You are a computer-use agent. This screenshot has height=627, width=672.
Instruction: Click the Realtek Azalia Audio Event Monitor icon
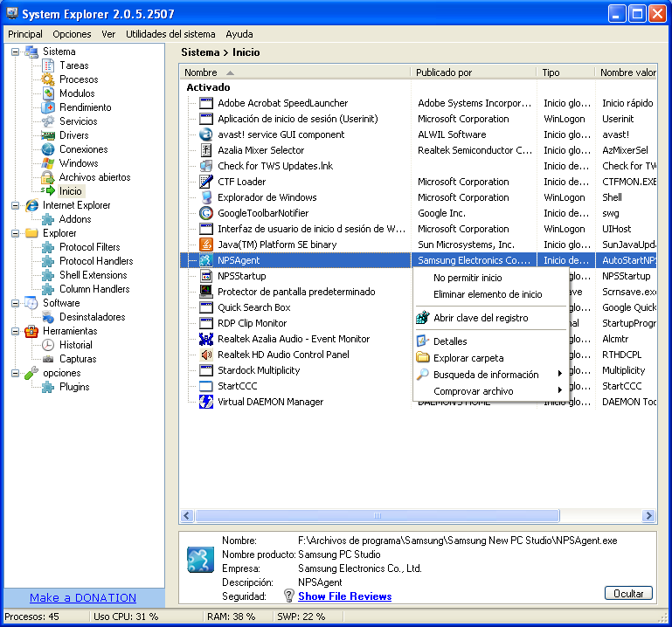click(x=206, y=339)
